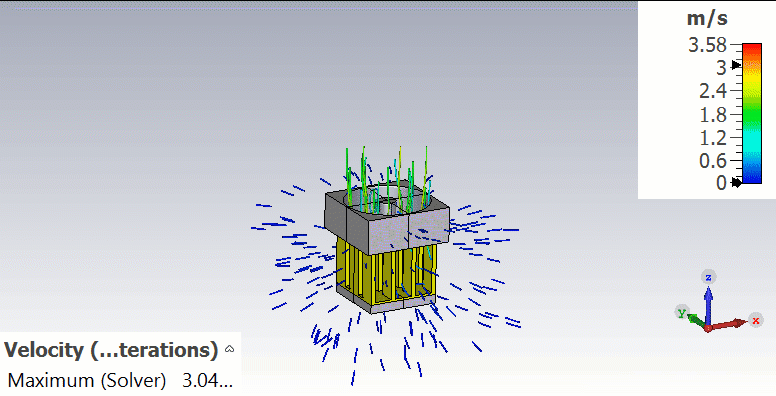The width and height of the screenshot is (776, 396).
Task: Click the grey base plate under the fins
Action: coord(386,303)
